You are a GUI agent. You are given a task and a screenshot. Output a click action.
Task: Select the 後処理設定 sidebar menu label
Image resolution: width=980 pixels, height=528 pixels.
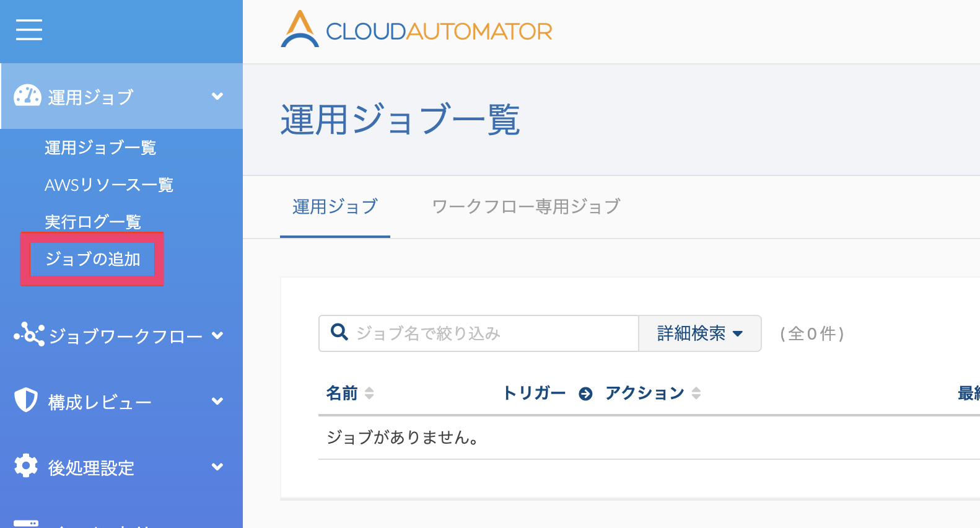tap(91, 468)
